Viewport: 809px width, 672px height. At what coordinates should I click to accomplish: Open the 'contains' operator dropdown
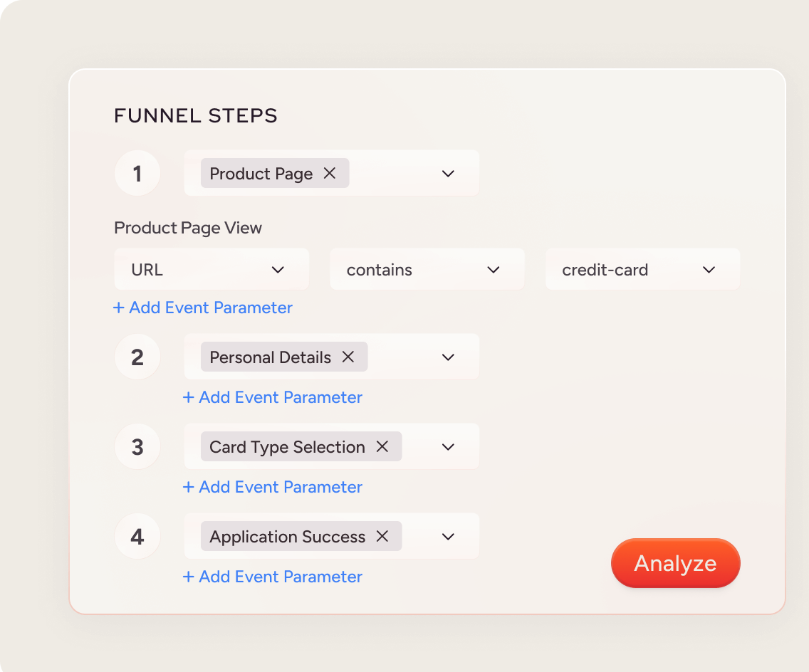click(427, 269)
